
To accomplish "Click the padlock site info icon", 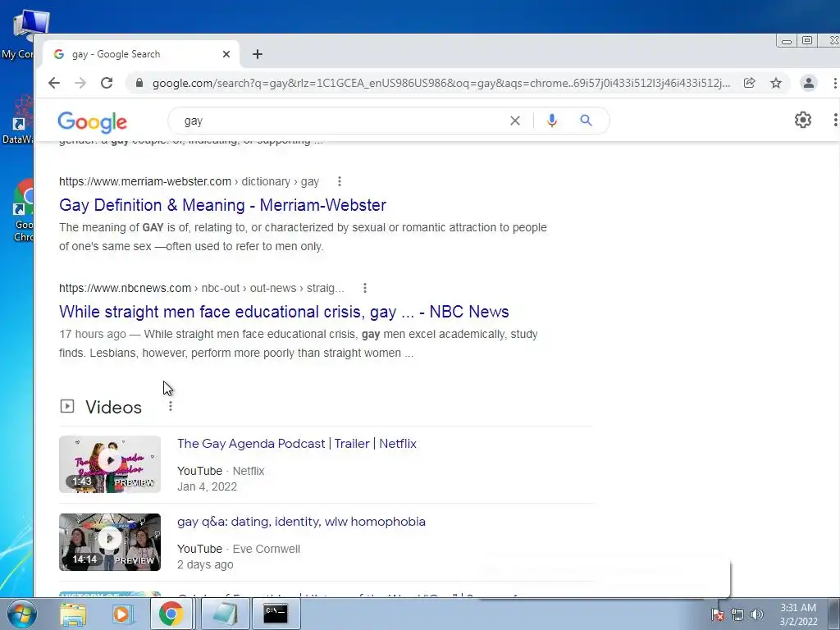I will pos(139,83).
